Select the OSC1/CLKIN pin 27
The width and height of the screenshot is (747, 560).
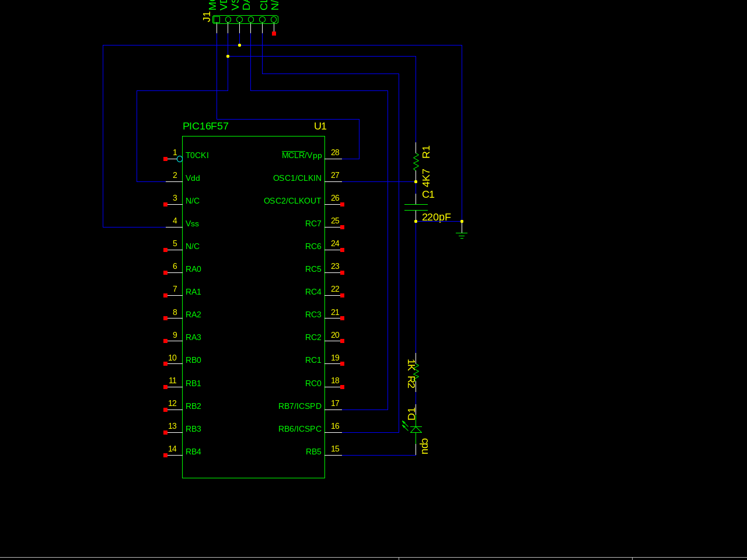[297, 178]
